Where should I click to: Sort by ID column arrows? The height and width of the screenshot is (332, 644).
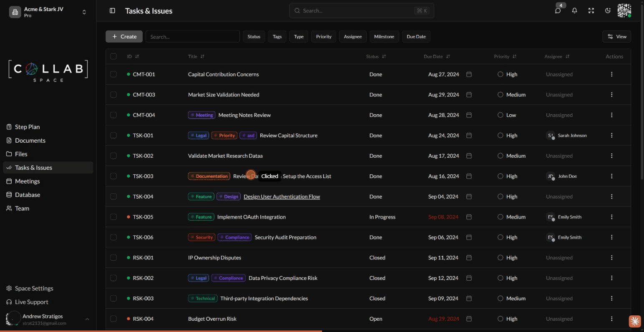click(137, 56)
